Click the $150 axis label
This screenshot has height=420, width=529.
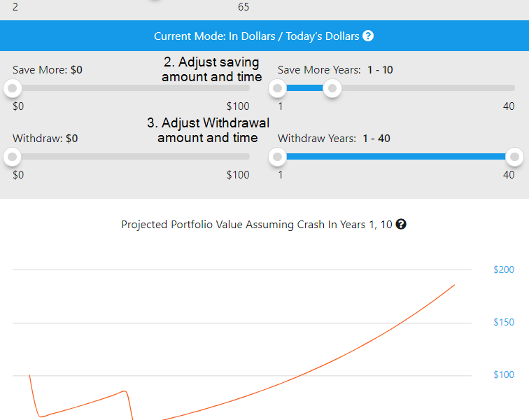point(504,323)
